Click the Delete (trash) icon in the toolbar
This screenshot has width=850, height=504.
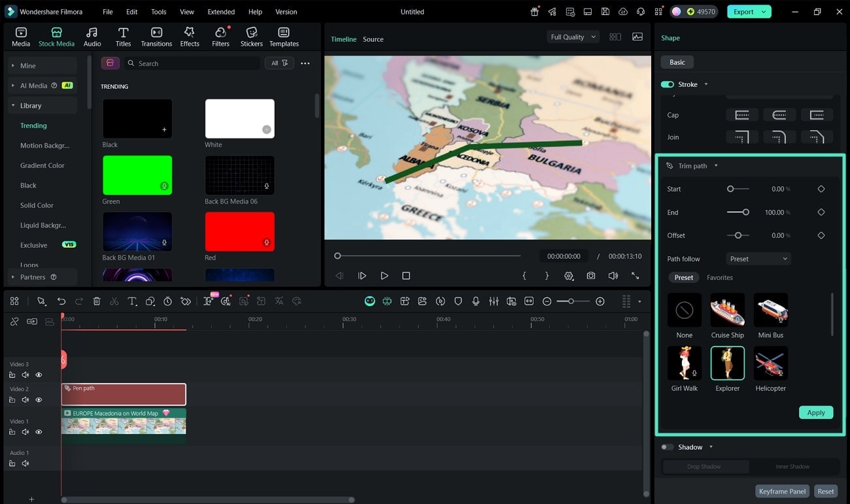pos(97,301)
